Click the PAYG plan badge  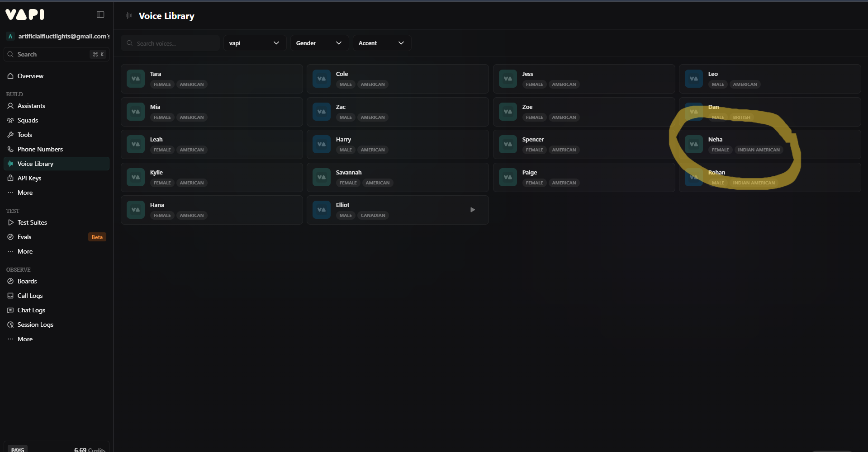tap(18, 449)
